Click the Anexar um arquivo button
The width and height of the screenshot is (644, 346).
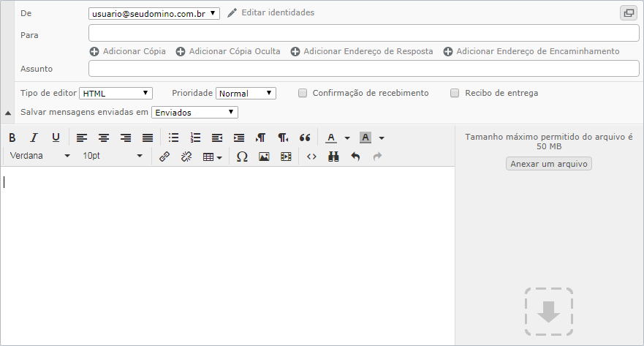(549, 164)
